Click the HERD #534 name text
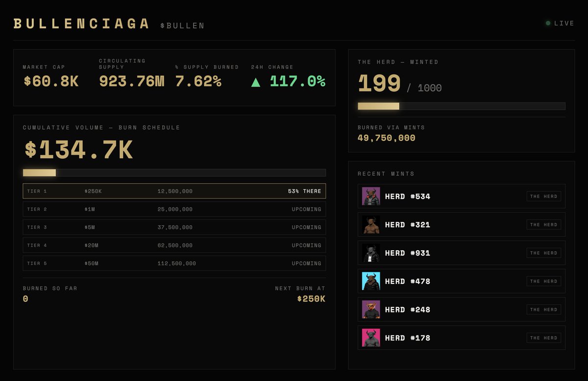 click(x=408, y=196)
